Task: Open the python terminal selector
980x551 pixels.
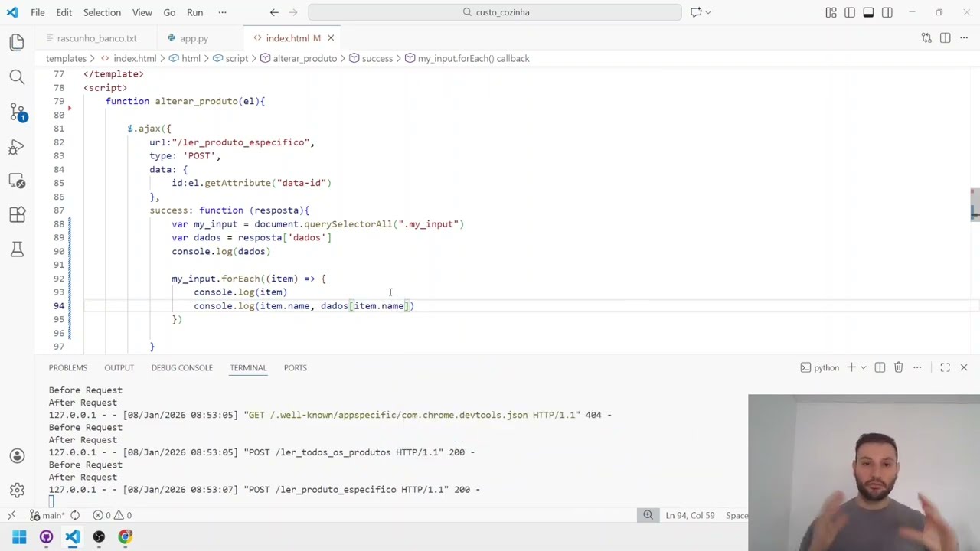Action: [819, 367]
